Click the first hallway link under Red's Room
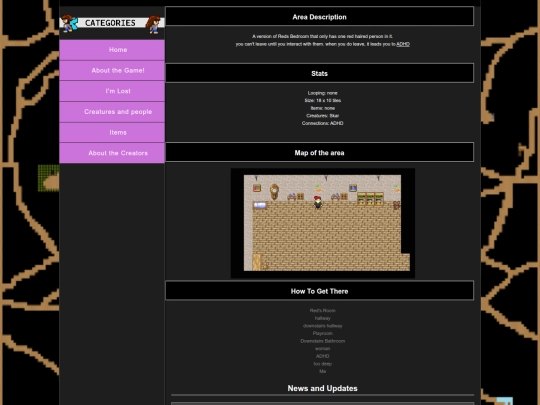The height and width of the screenshot is (405, 540). [x=323, y=318]
